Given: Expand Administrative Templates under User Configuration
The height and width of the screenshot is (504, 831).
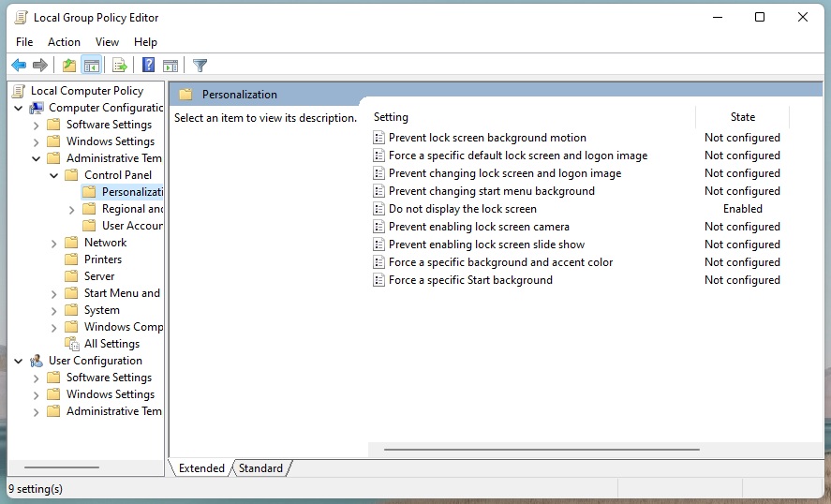Looking at the screenshot, I should (x=36, y=412).
